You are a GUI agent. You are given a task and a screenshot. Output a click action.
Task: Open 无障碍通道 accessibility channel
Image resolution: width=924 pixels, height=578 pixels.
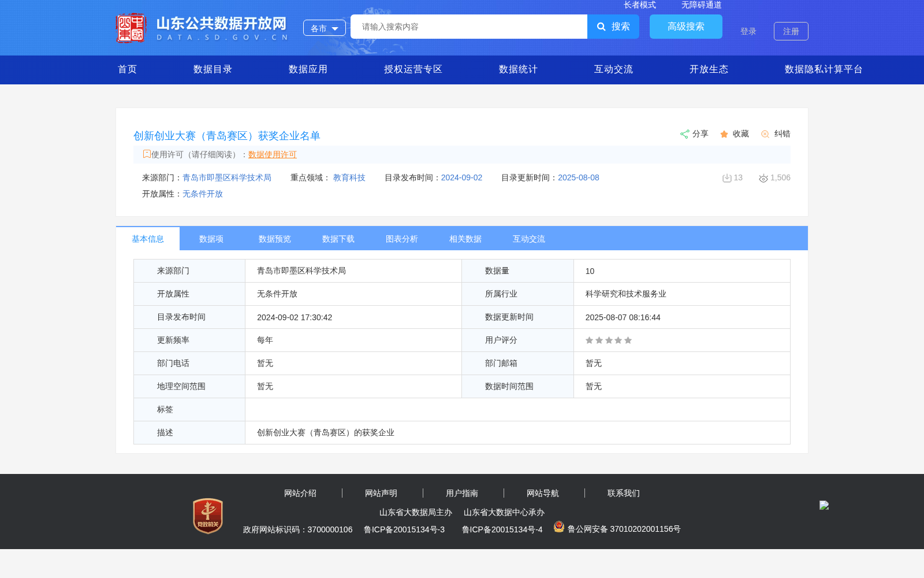click(x=702, y=5)
